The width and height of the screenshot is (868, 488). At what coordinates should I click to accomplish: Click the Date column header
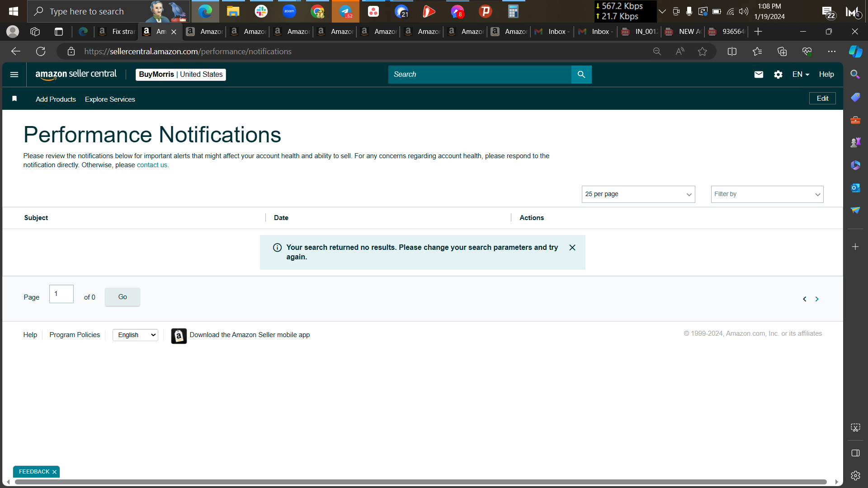(281, 218)
